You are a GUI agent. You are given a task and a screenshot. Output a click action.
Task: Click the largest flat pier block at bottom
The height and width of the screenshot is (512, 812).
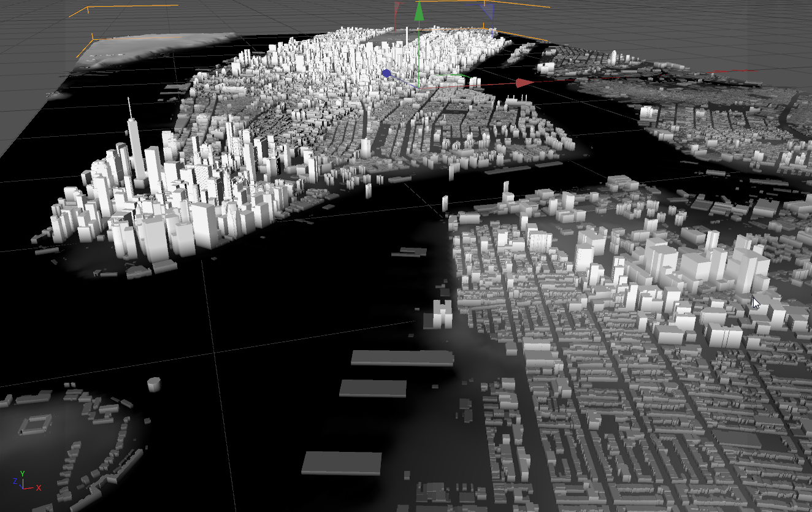[x=342, y=463]
